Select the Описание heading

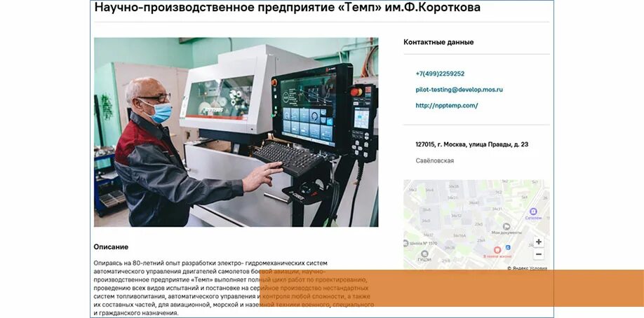(x=111, y=247)
